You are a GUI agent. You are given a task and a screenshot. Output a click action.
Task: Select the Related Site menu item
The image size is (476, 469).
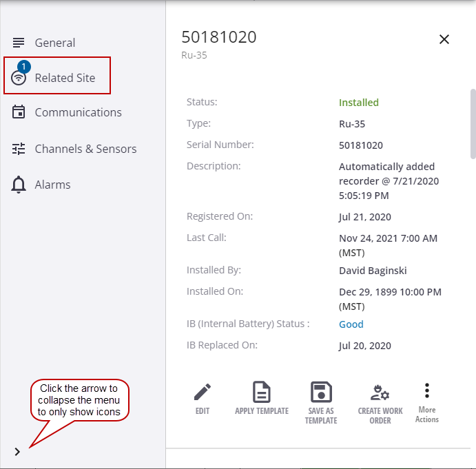click(65, 78)
